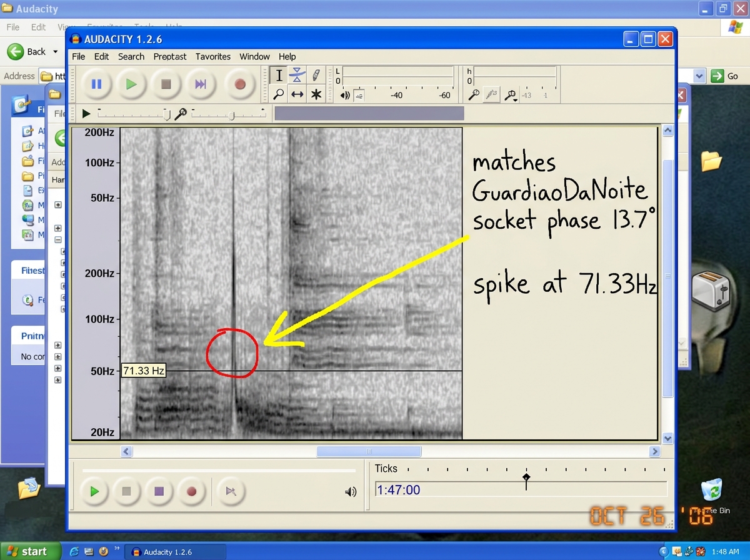Click the toaster icon on the desktop
750x560 pixels.
click(712, 291)
